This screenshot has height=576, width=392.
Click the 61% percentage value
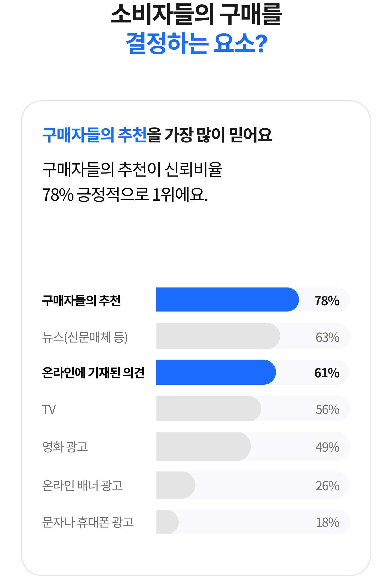point(327,373)
